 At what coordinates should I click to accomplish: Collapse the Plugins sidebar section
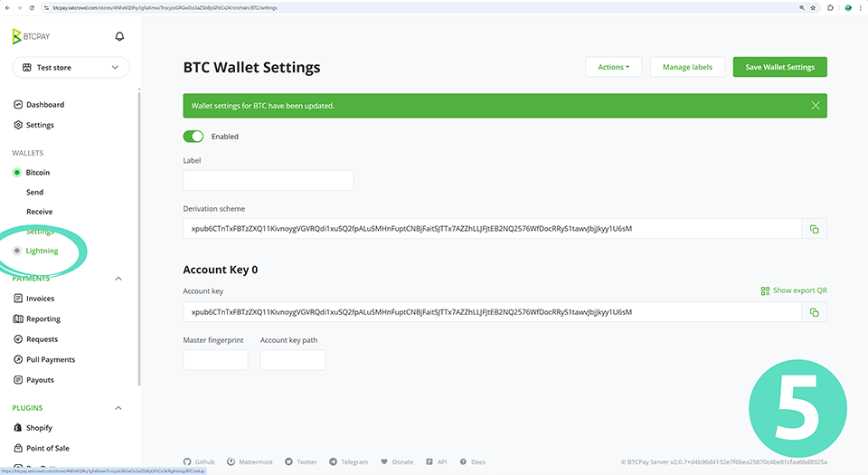118,408
